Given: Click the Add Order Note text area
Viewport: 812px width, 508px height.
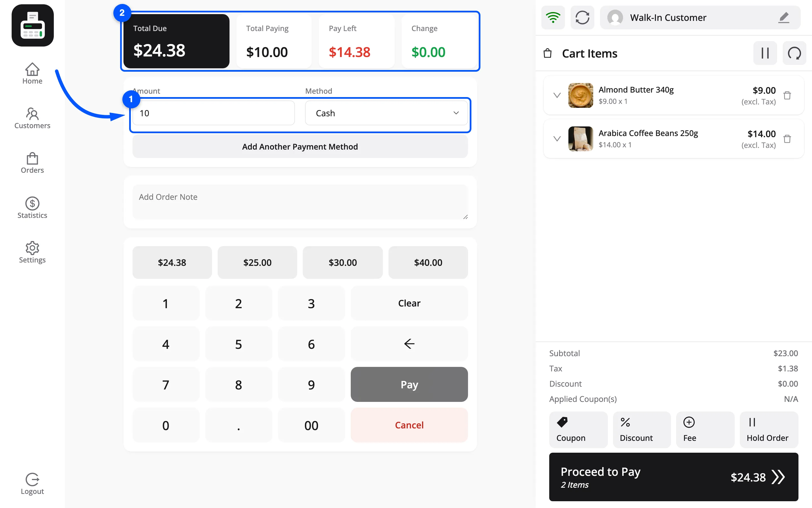Looking at the screenshot, I should pyautogui.click(x=300, y=202).
